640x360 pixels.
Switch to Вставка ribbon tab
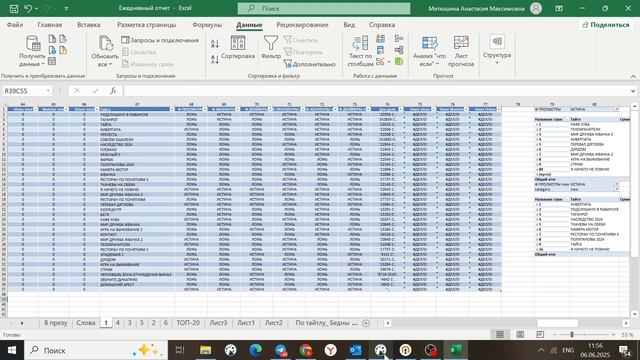(89, 24)
